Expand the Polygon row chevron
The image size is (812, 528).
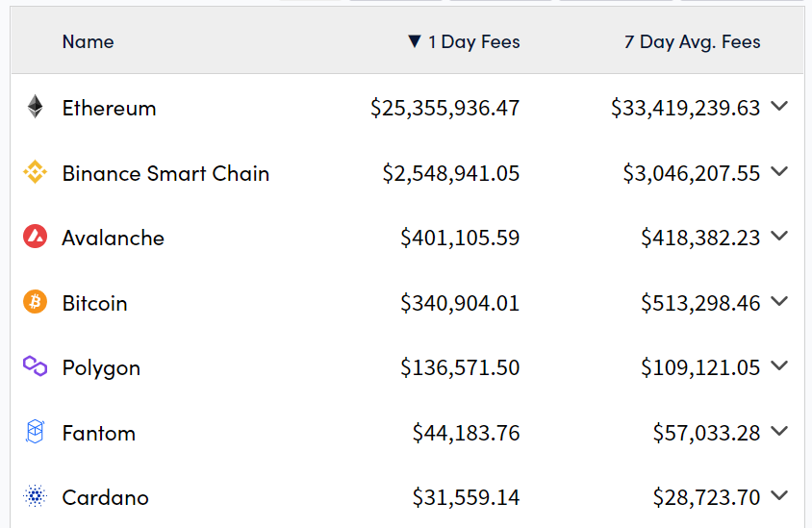[x=779, y=366]
